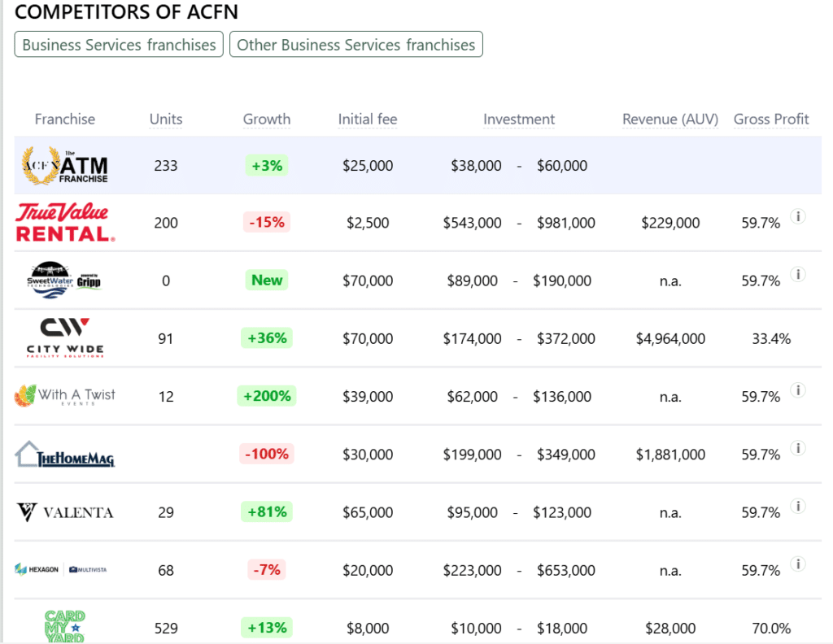Click the Initial fee column header

tap(368, 119)
